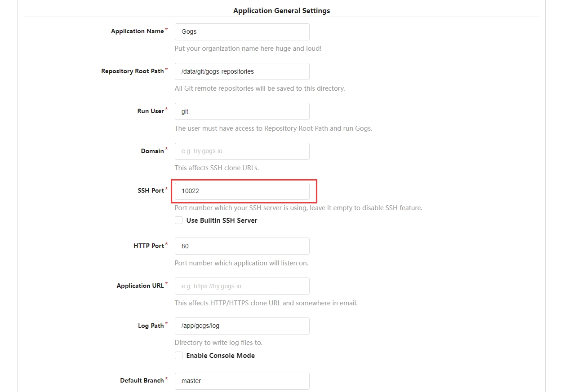Click the empty Domain input field
Viewport: 569px width, 392px height.
pos(242,151)
